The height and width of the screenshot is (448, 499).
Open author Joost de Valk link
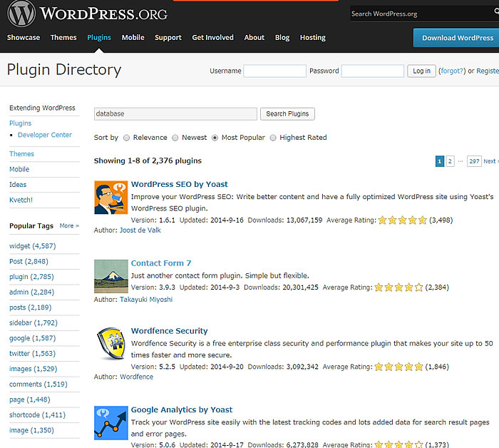[140, 230]
